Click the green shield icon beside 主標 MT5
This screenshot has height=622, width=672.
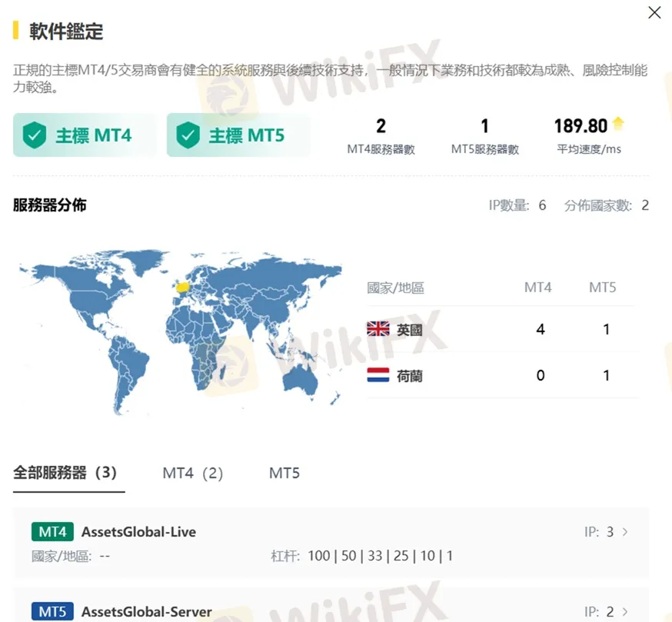pos(188,135)
